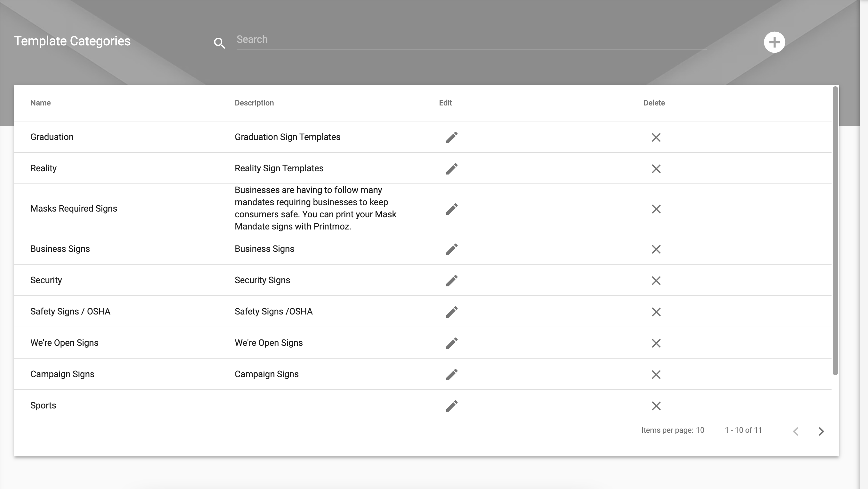This screenshot has width=868, height=489.
Task: Delete the Safety Signs / OSHA category
Action: point(656,312)
